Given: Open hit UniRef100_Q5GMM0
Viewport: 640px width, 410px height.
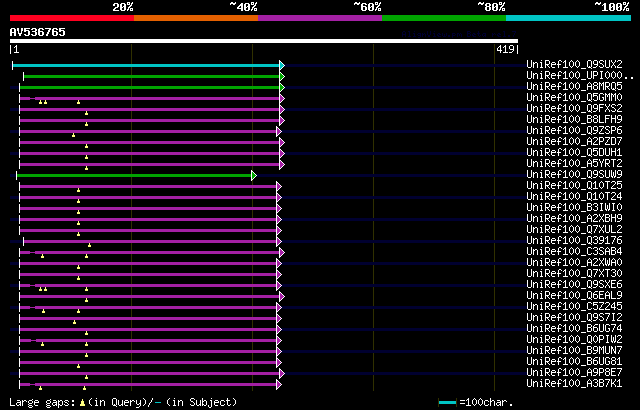Looking at the screenshot, I should (574, 98).
